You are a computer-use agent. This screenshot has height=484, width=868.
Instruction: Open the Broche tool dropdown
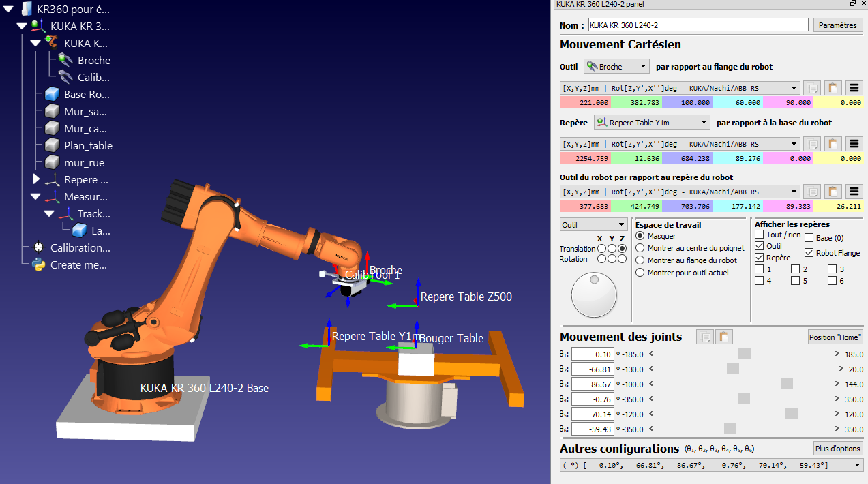click(x=616, y=67)
